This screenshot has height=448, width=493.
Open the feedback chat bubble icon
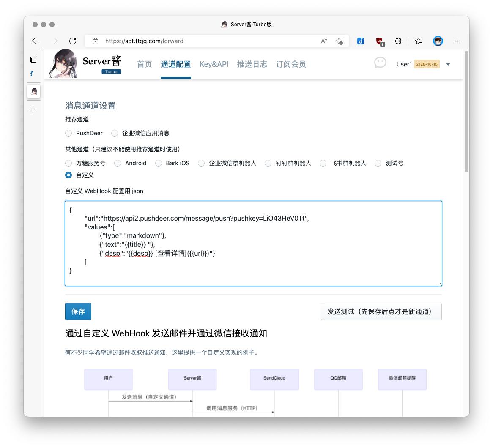380,63
